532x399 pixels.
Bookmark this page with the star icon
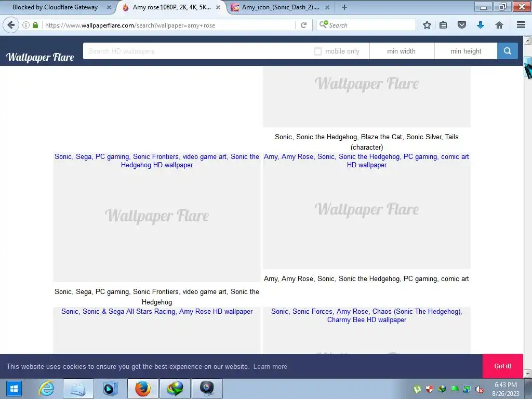[x=427, y=25]
